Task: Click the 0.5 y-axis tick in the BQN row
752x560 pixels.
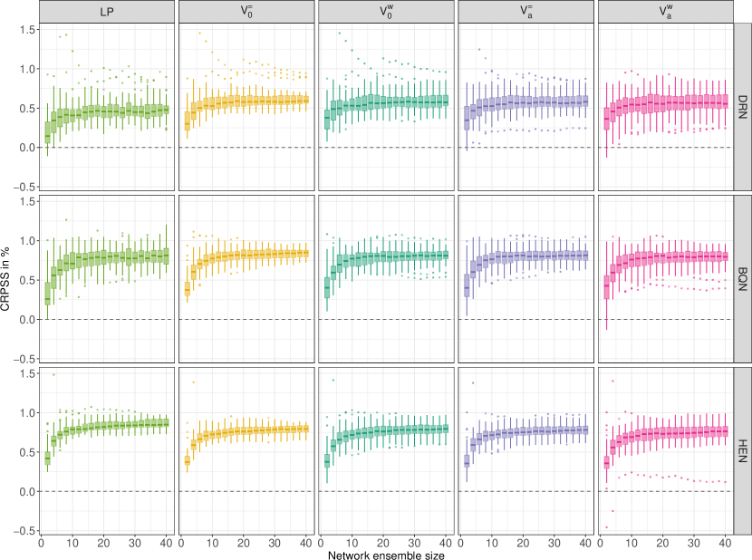Action: tap(27, 280)
